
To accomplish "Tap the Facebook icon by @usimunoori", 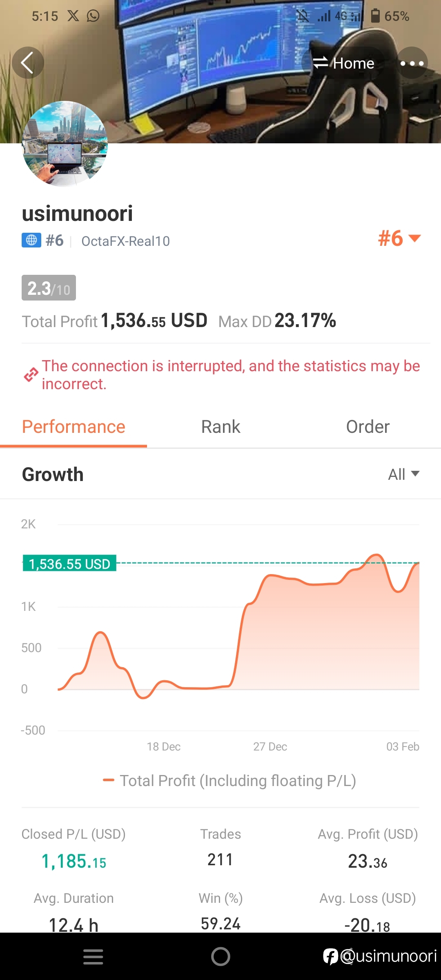I will pos(330,956).
